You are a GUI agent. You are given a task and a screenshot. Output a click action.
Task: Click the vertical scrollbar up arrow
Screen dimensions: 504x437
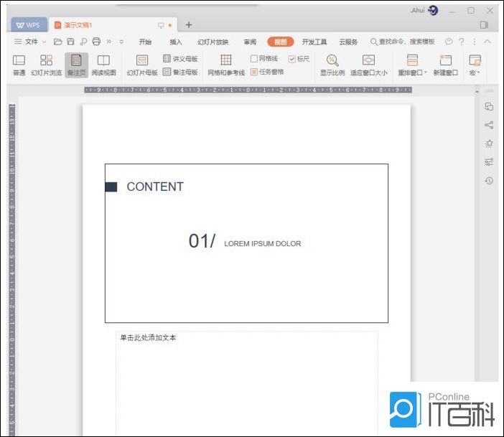click(x=477, y=92)
